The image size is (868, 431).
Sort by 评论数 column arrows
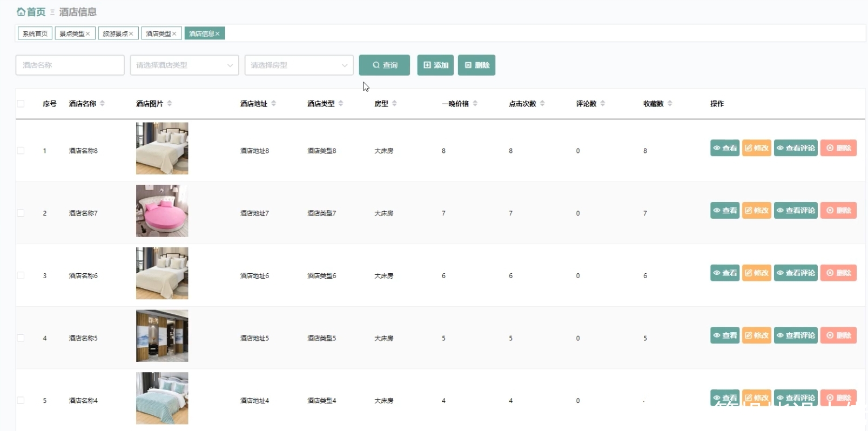click(x=603, y=103)
